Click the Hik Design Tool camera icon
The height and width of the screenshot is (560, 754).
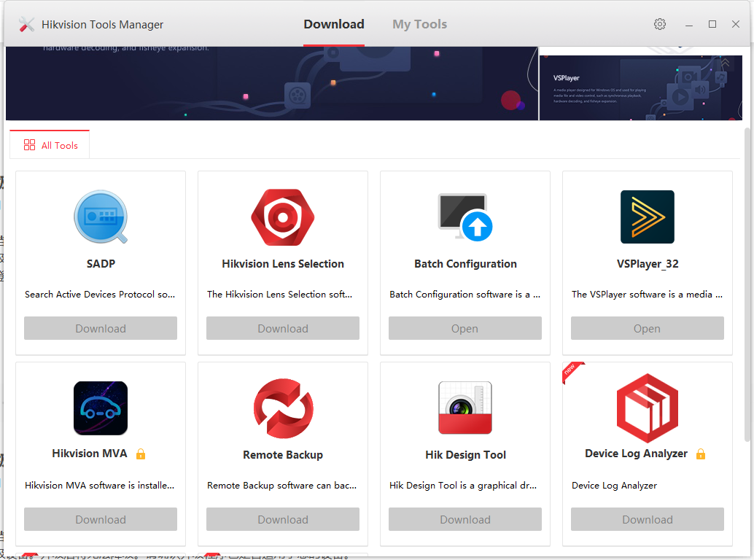(x=465, y=408)
